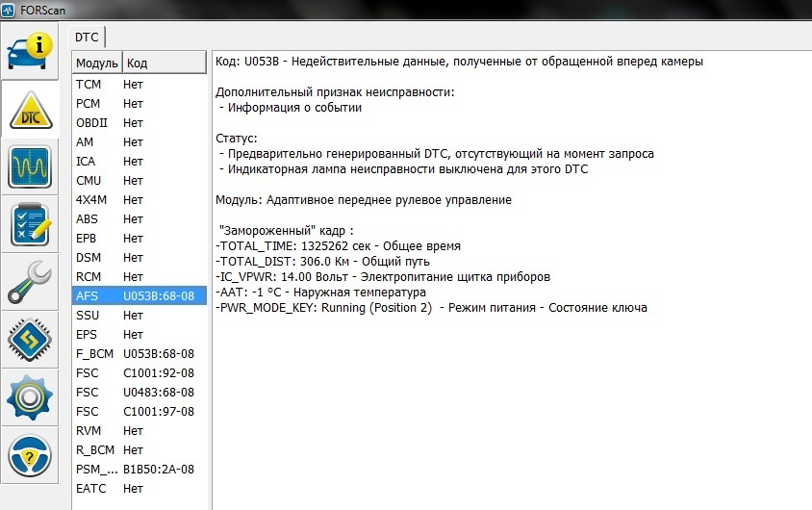Select the highlighted AFS U053B:68-08 row
Viewport: 812px width, 510px height.
click(139, 295)
